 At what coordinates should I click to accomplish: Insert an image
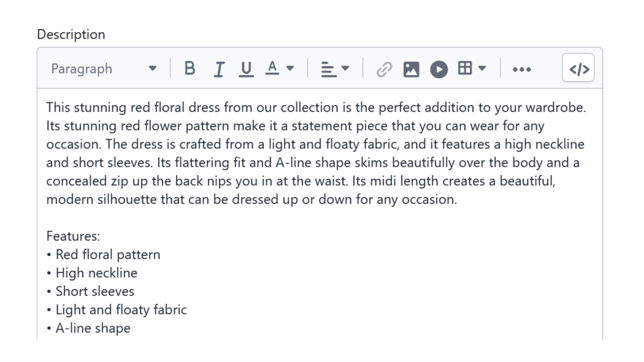coord(411,69)
